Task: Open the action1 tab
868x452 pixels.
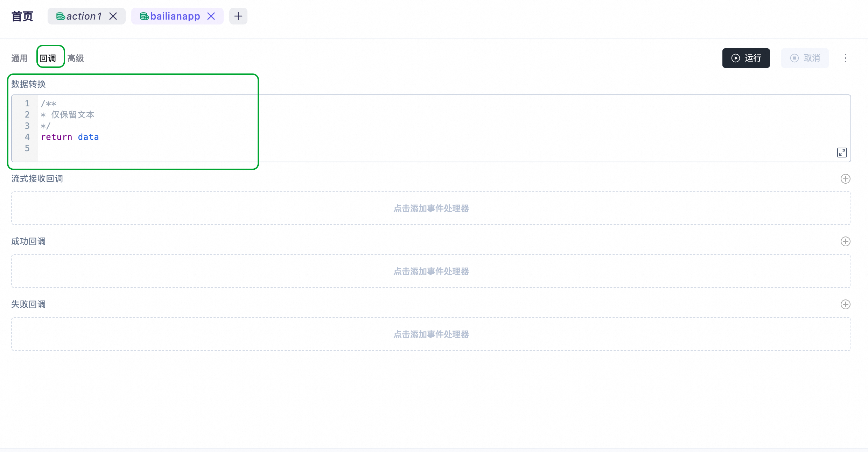Action: pos(83,16)
